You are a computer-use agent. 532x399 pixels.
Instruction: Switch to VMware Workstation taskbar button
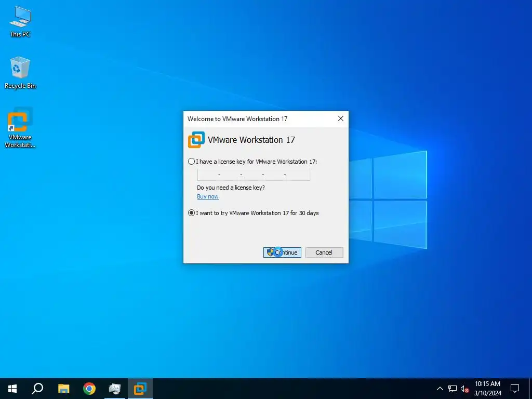coord(140,389)
